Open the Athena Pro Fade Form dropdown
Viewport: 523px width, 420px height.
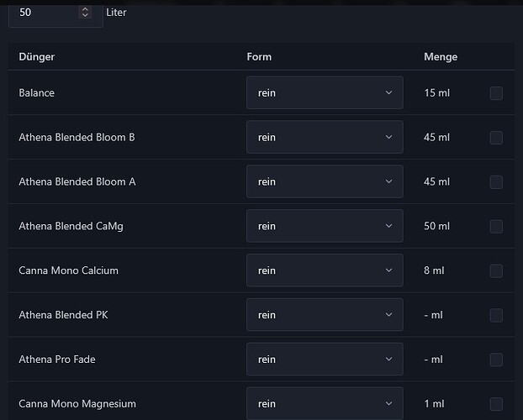(x=324, y=360)
